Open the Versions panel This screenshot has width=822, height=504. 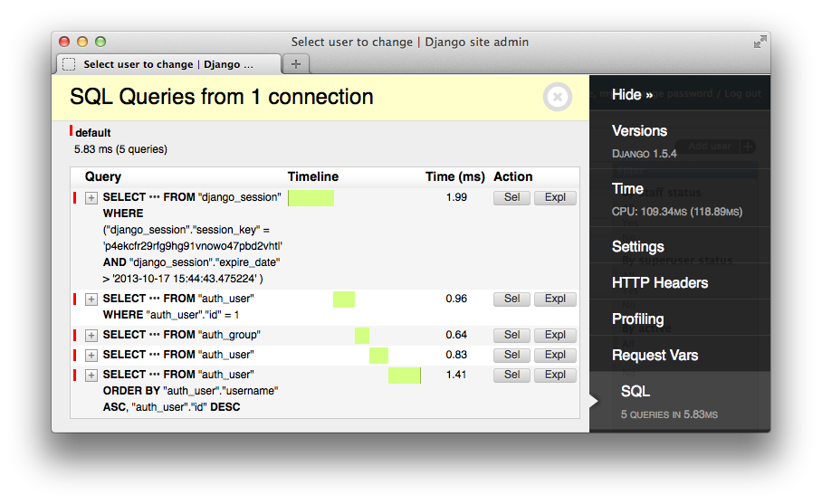639,131
